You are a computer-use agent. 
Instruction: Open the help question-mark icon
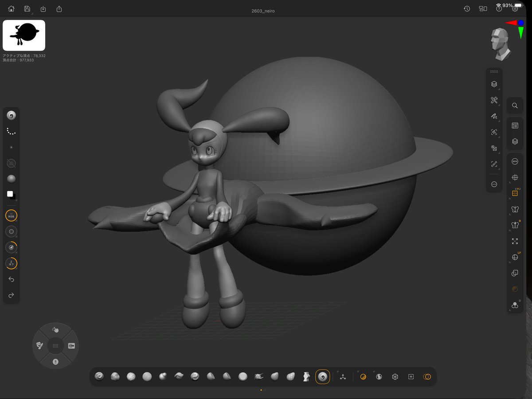coord(499,9)
